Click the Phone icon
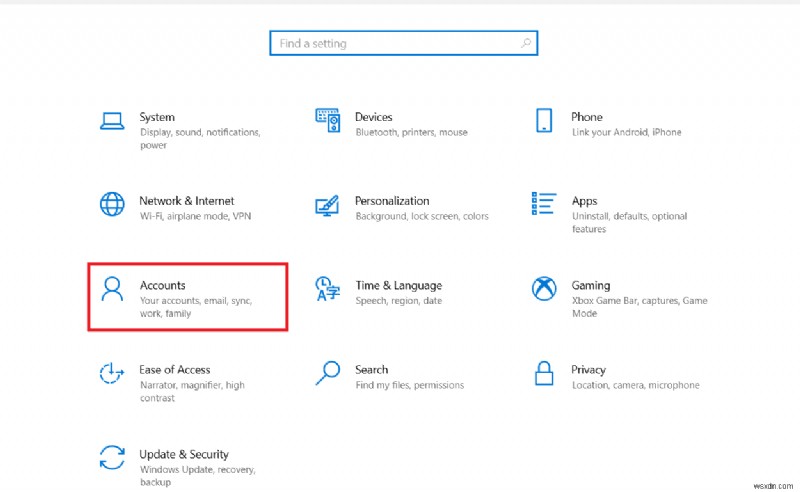 pyautogui.click(x=544, y=121)
